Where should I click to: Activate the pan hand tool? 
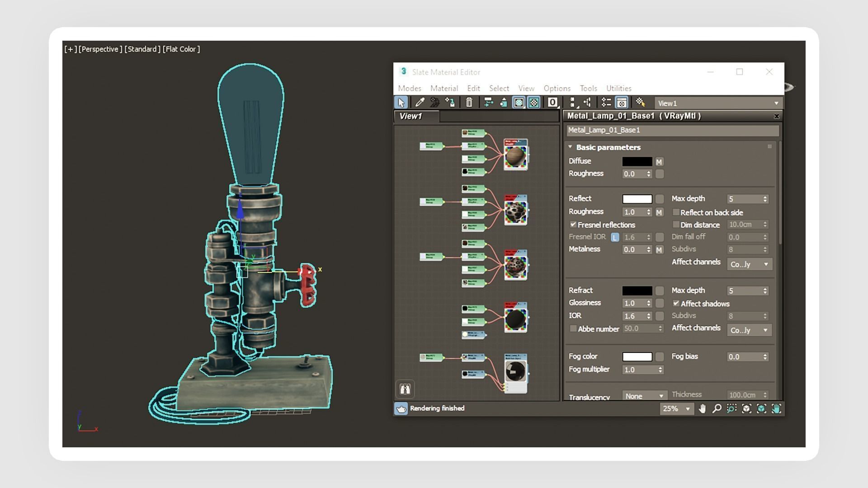click(702, 409)
